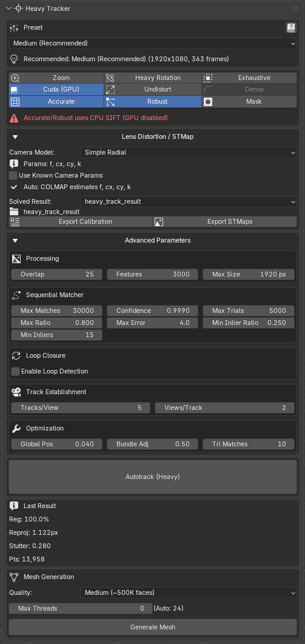The width and height of the screenshot is (305, 644).
Task: Click the Global Pos field
Action: click(56, 444)
